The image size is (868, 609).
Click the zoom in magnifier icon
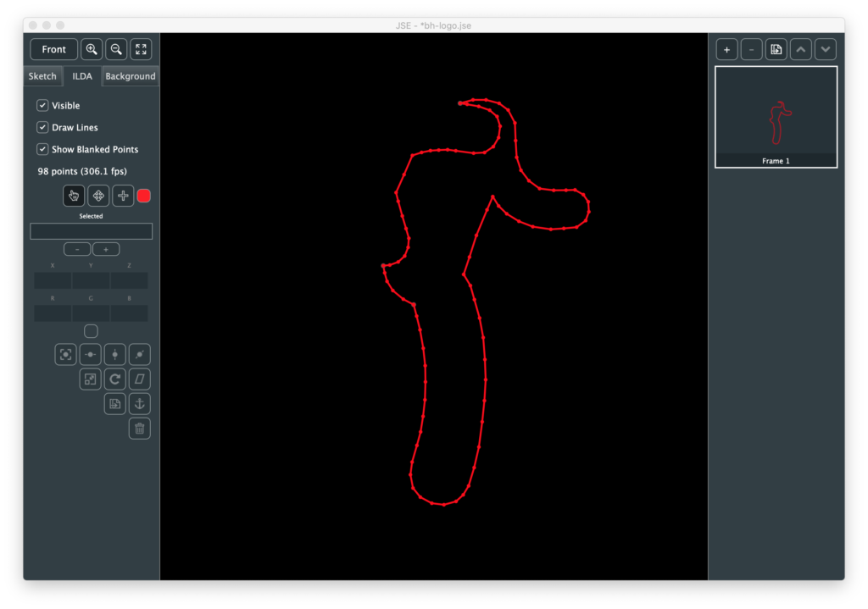(92, 49)
